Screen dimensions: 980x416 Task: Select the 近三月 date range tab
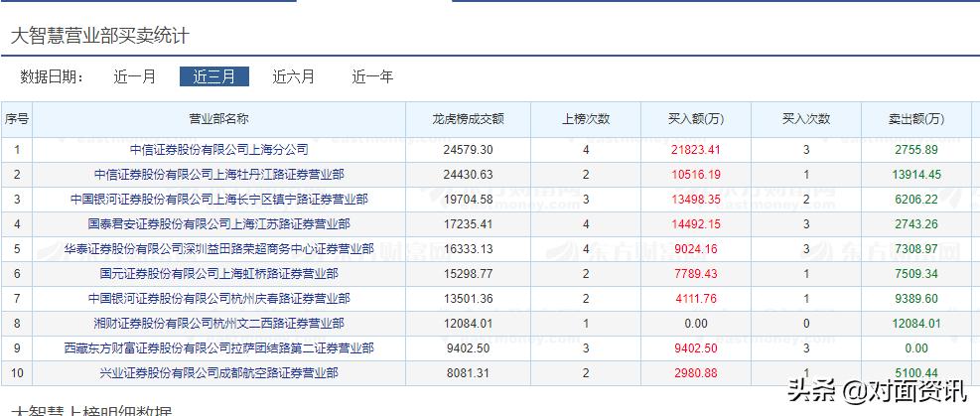click(x=214, y=76)
